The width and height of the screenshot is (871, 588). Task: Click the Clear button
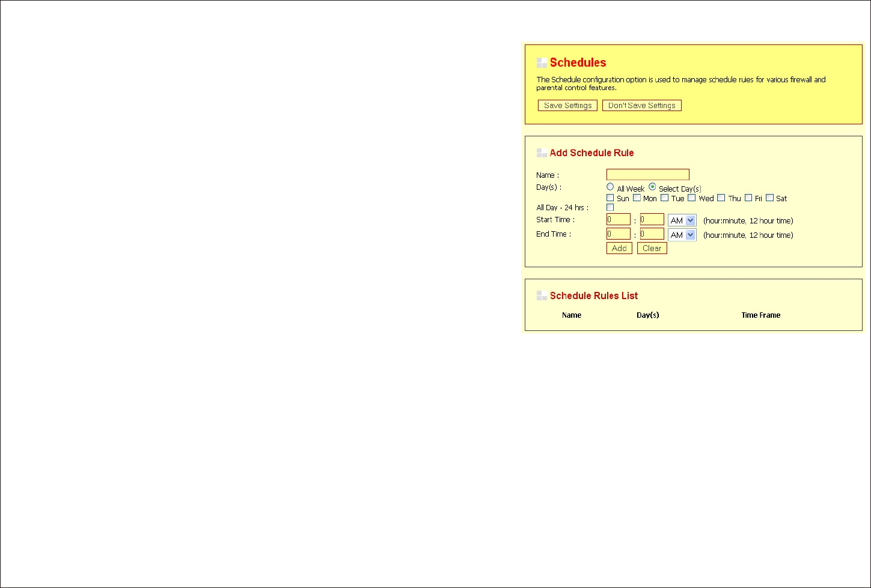[x=652, y=249]
